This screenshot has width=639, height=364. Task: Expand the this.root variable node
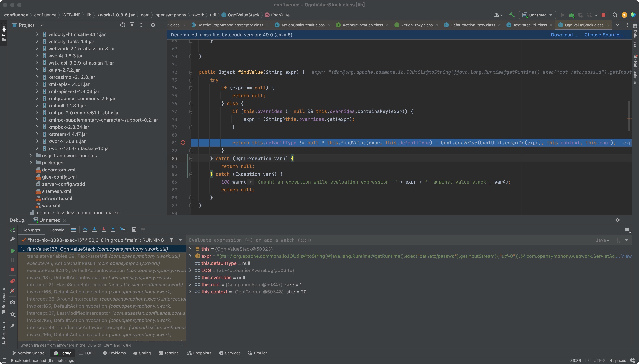click(x=190, y=284)
